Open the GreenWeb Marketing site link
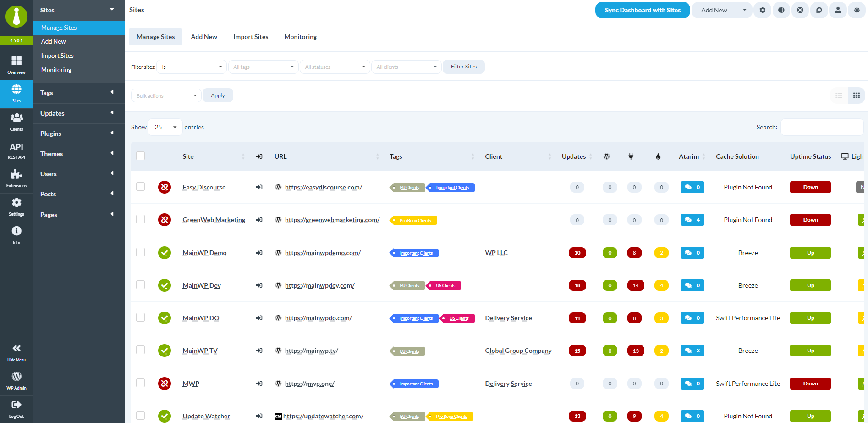Viewport: 868px width, 423px height. click(214, 220)
